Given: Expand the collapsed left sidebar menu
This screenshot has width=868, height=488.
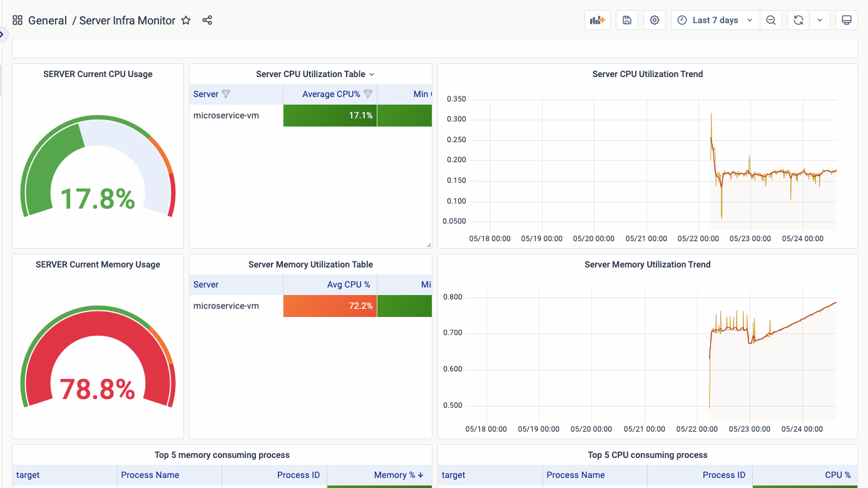Looking at the screenshot, I should tap(3, 34).
